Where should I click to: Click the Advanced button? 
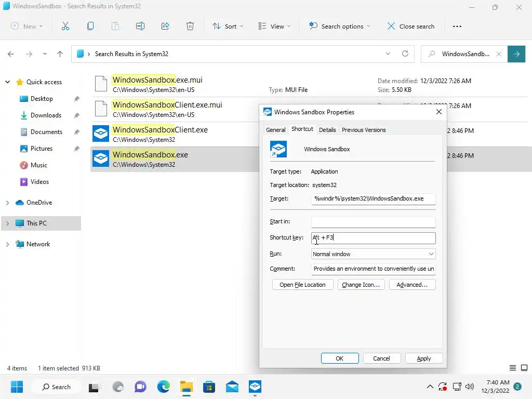(x=412, y=285)
